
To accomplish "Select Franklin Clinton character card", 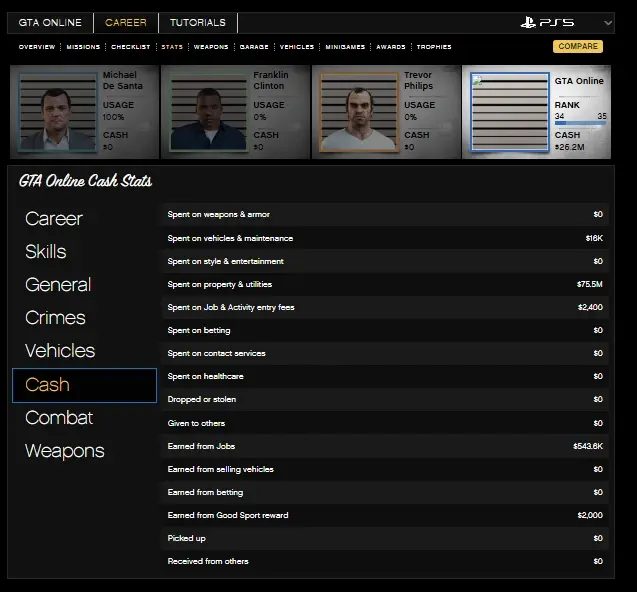I will click(234, 111).
